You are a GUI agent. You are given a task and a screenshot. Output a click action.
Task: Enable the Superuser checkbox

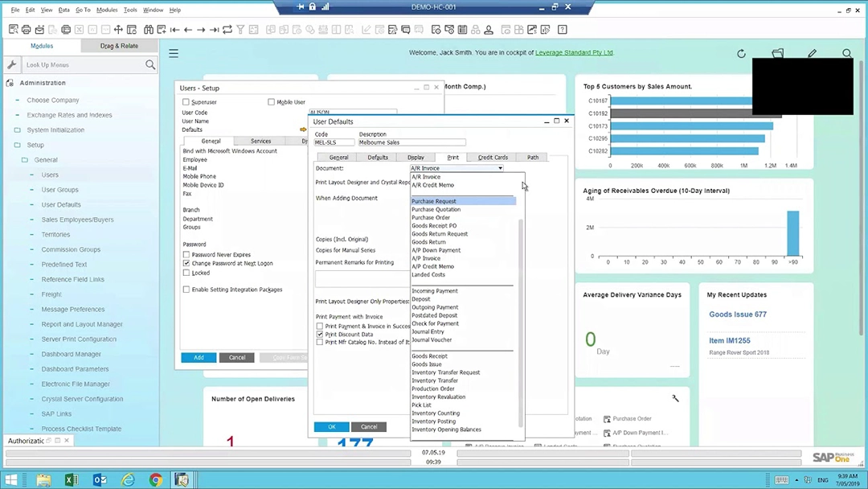tap(186, 102)
